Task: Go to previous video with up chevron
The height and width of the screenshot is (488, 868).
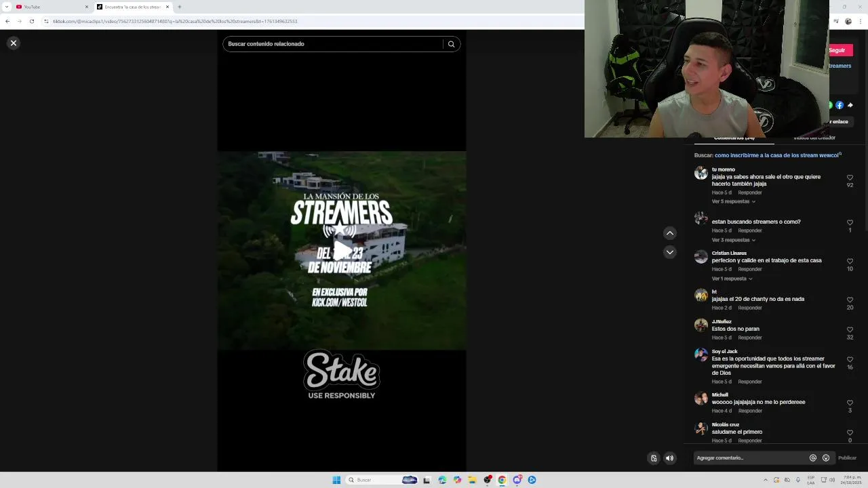Action: (x=669, y=233)
